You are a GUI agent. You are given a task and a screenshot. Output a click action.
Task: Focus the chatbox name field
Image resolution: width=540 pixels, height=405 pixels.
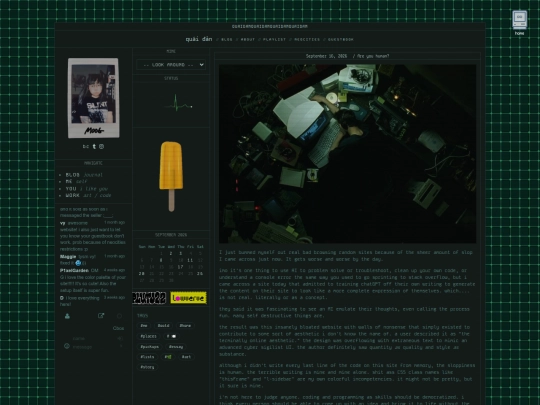93,339
